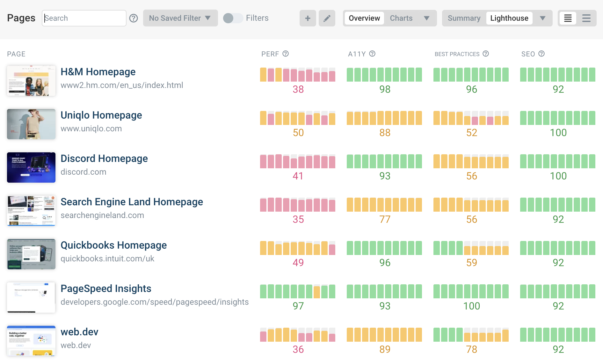Open the Uniqlo Homepage link
603x364 pixels.
[101, 115]
